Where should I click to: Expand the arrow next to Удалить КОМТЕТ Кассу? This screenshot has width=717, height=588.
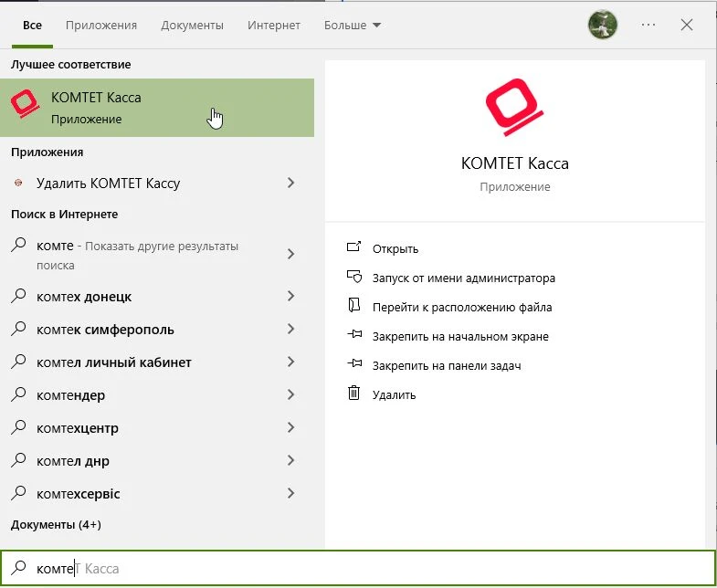290,183
